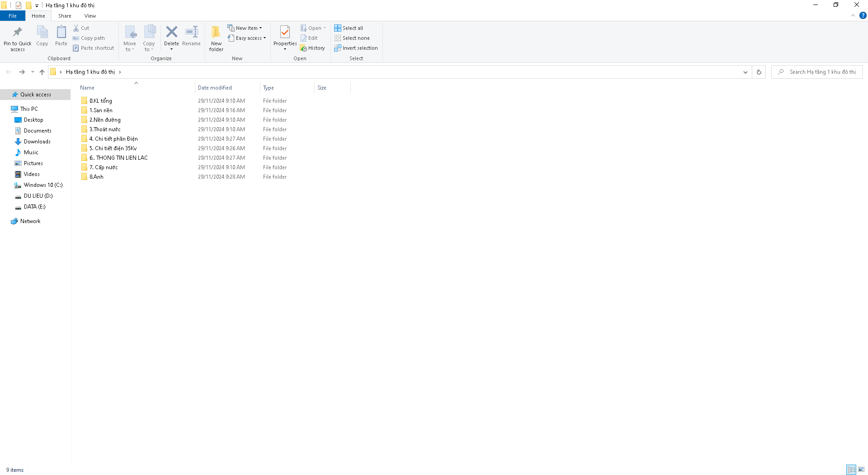Select the 1.San nền folder
This screenshot has height=475, width=868.
coord(101,110)
